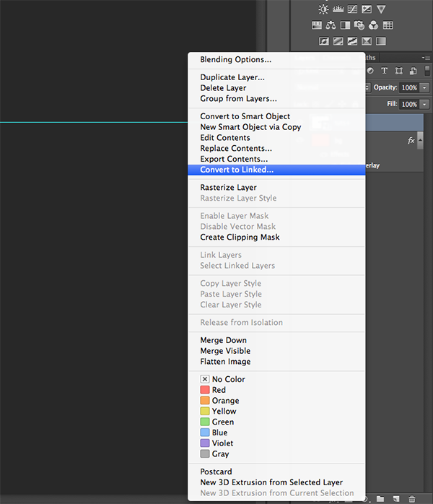
Task: Add an Exposure adjustment layer
Action: tap(367, 9)
